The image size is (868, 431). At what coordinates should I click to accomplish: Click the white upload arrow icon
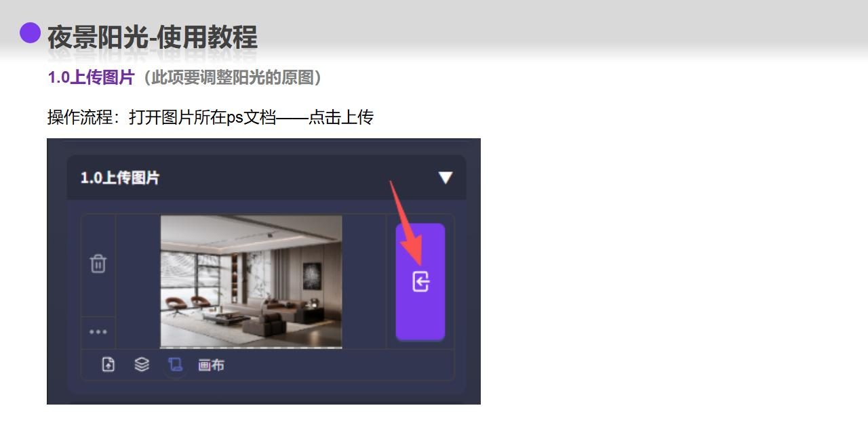420,281
